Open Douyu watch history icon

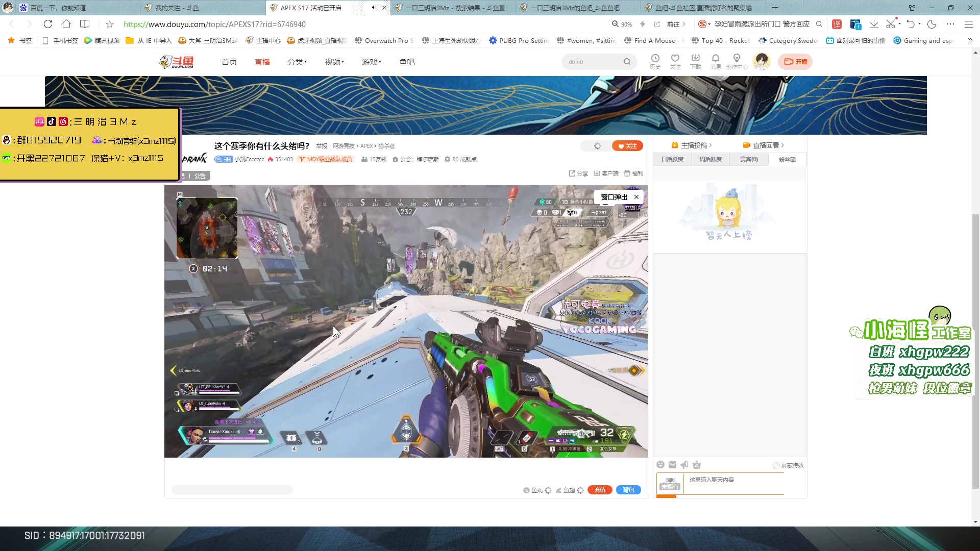[x=655, y=61]
